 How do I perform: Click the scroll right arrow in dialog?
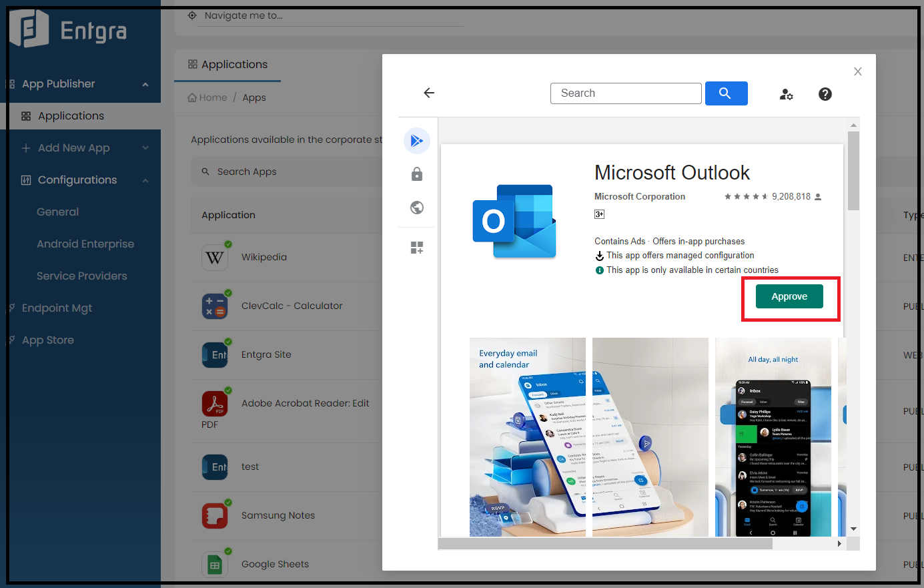(839, 544)
